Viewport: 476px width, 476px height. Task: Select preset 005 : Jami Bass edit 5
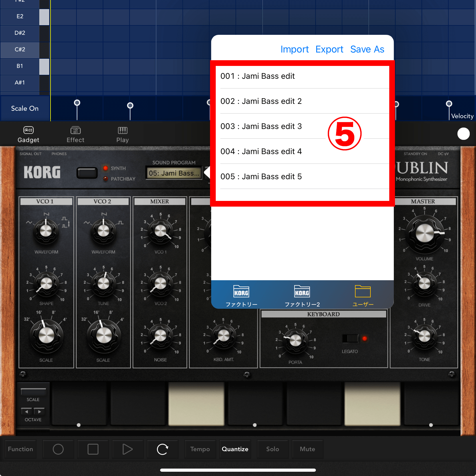(302, 177)
